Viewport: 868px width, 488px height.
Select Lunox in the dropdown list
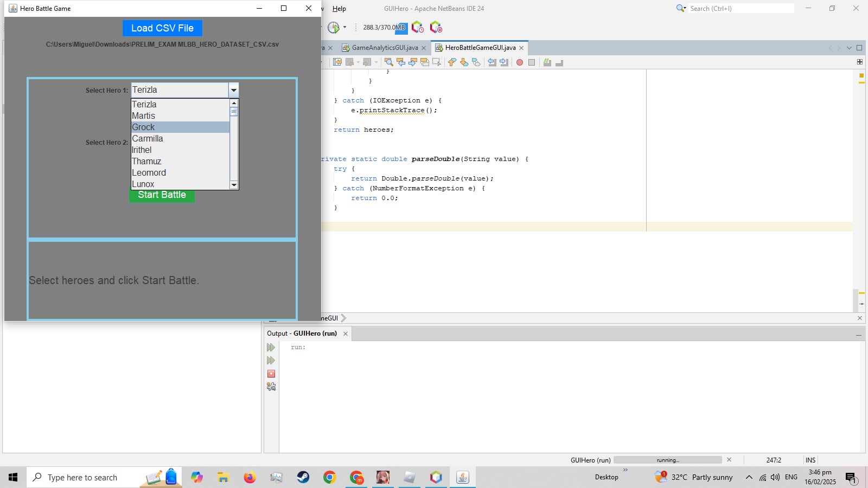(x=180, y=184)
